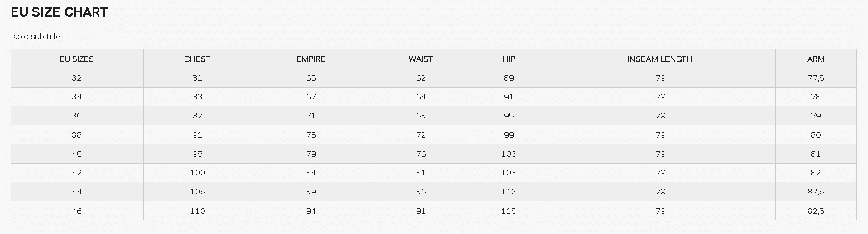Click chest value 105 for size 44
The image size is (868, 234).
(x=197, y=192)
